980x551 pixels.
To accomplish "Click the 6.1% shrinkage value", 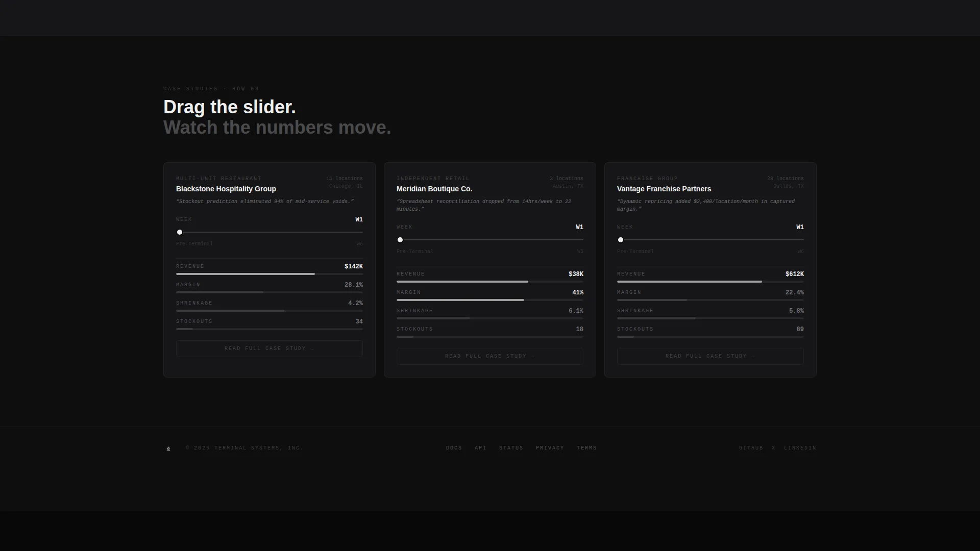I will [576, 311].
